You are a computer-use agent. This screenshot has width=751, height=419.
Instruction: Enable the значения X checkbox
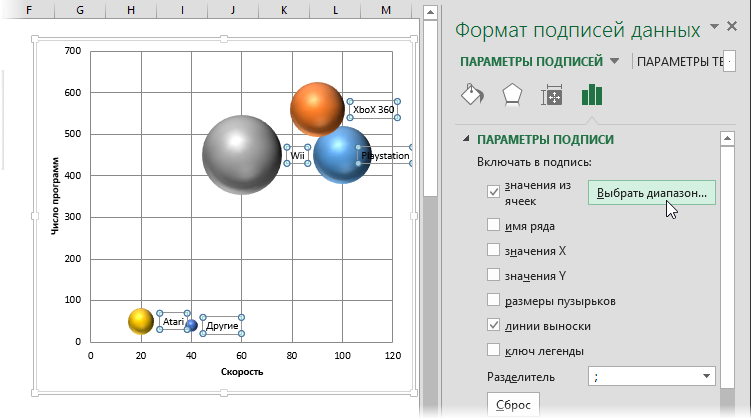click(x=493, y=249)
